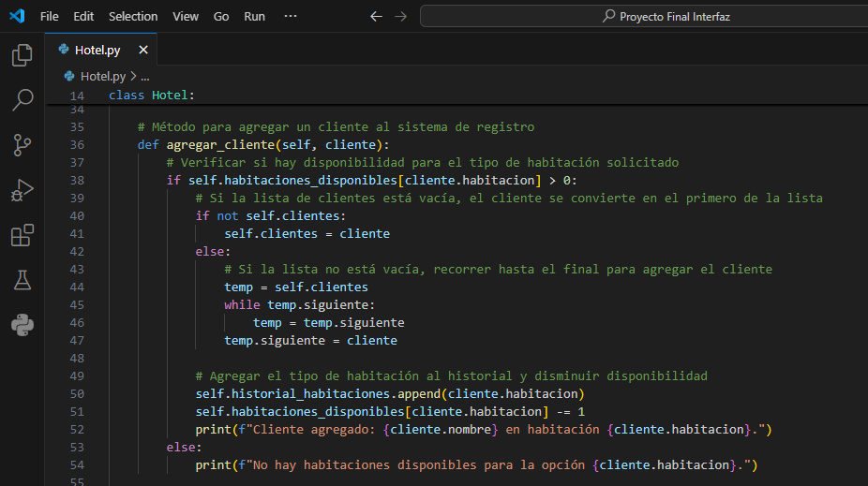868x486 pixels.
Task: Open the Search view icon
Action: pos(22,100)
